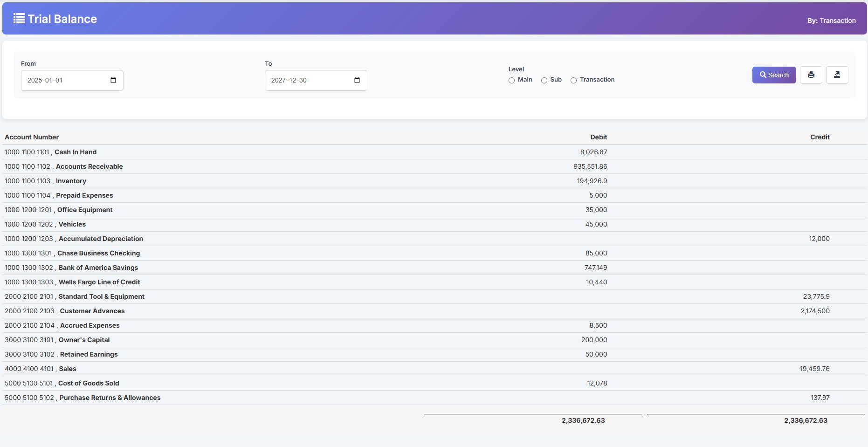The width and height of the screenshot is (868, 447).
Task: Switch to the Trial Balance header tab
Action: [x=62, y=19]
